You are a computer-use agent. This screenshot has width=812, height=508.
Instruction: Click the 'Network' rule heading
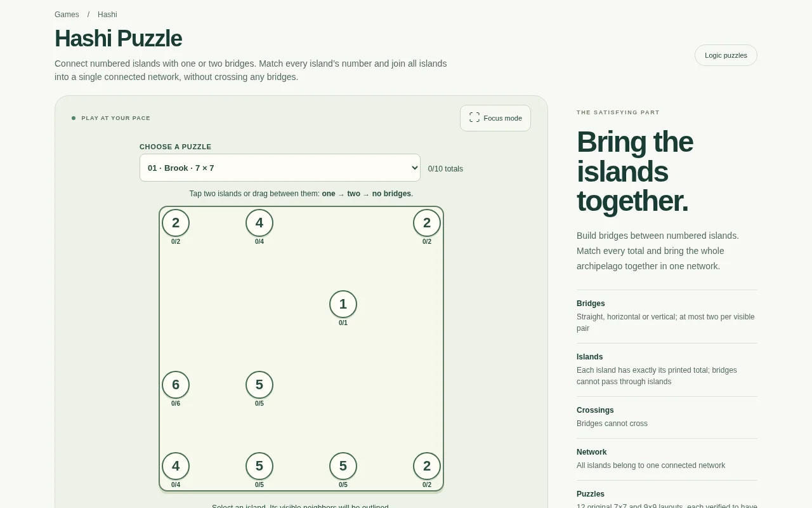tap(591, 452)
